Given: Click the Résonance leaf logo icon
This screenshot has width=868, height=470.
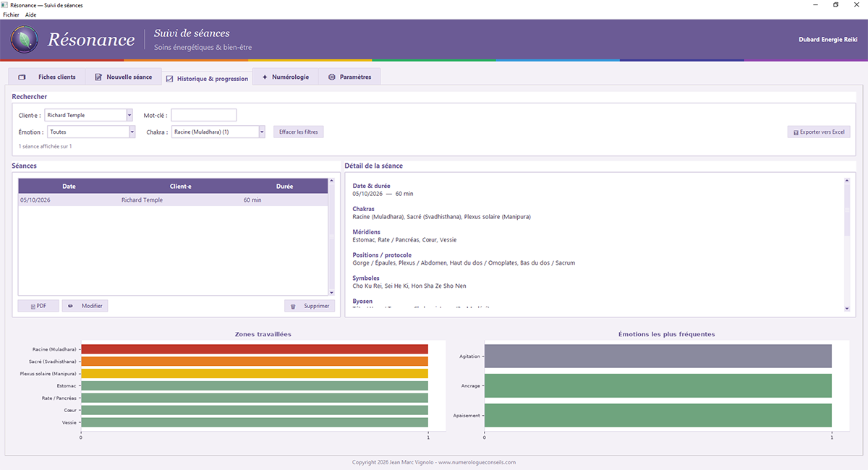Looking at the screenshot, I should tap(25, 39).
